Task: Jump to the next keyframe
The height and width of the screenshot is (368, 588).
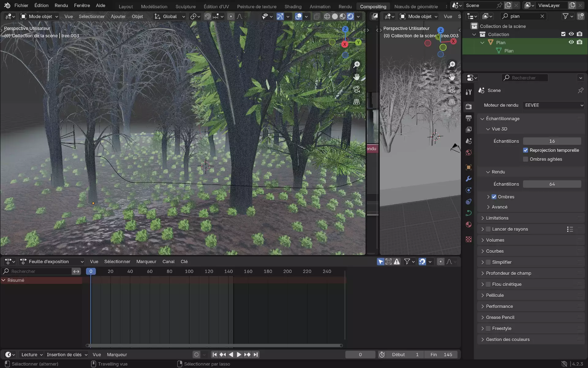Action: 247,355
